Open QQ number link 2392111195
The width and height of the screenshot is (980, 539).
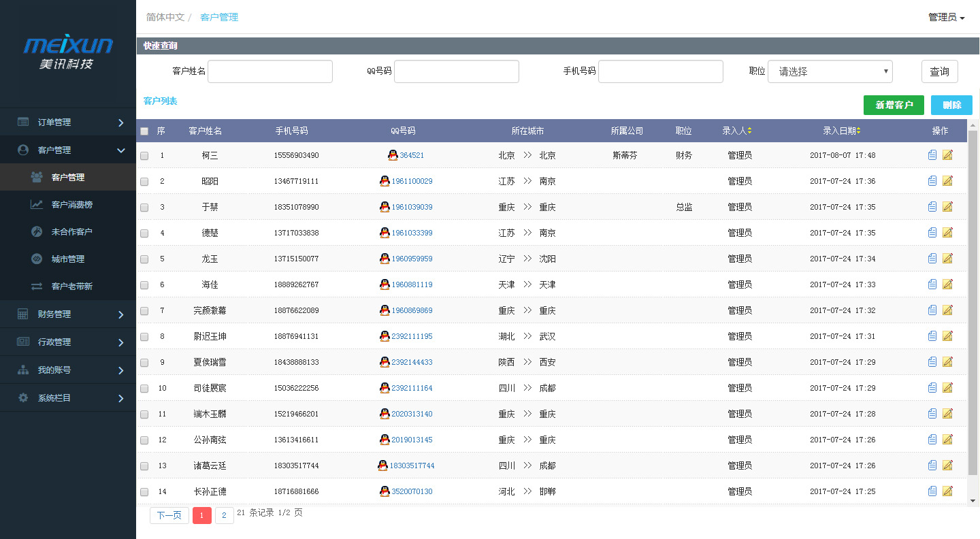412,336
